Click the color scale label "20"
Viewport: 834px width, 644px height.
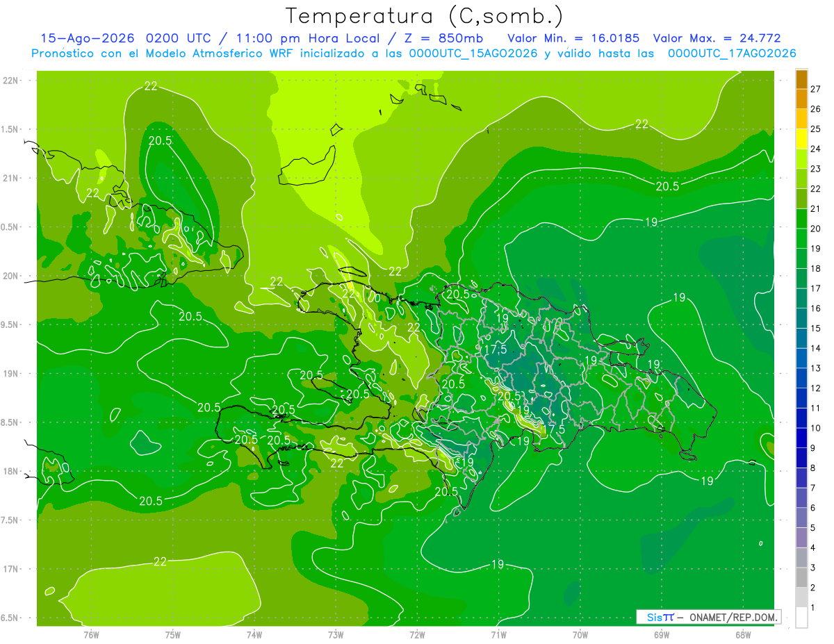(x=816, y=229)
